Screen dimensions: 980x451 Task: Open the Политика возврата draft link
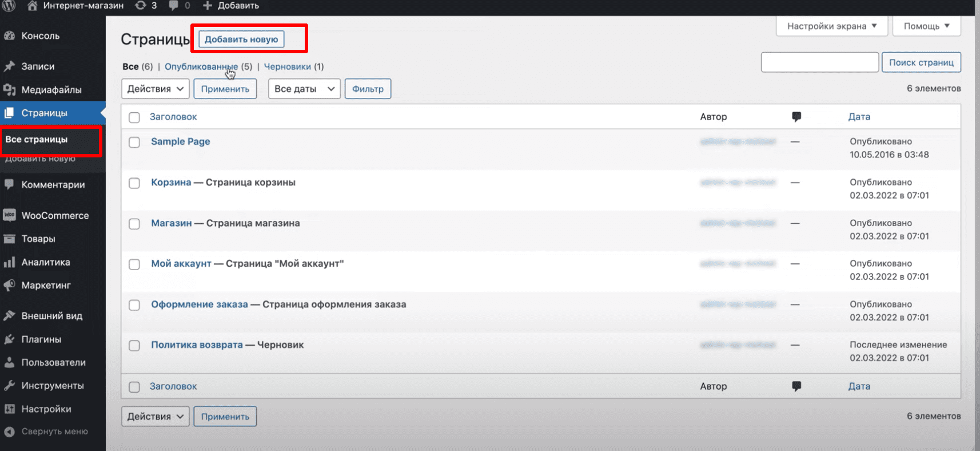point(197,345)
